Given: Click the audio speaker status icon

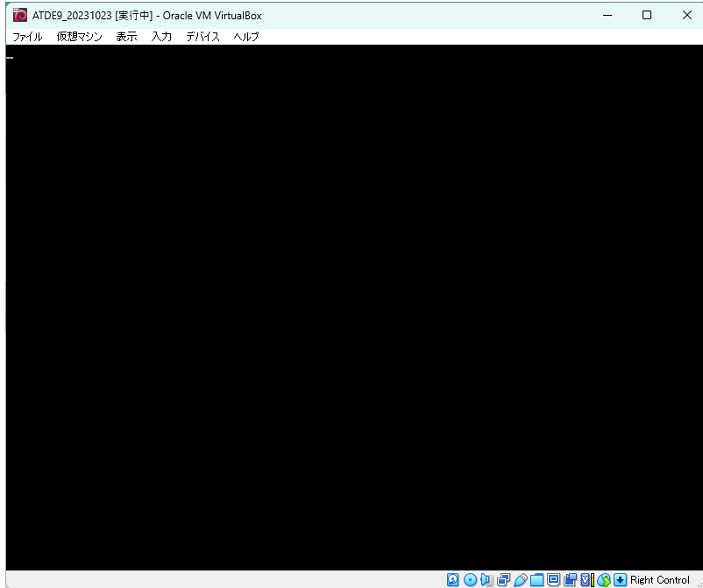Looking at the screenshot, I should [486, 579].
